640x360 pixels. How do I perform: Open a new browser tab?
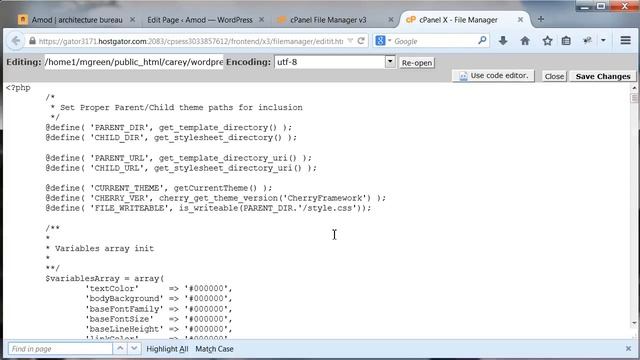(541, 19)
